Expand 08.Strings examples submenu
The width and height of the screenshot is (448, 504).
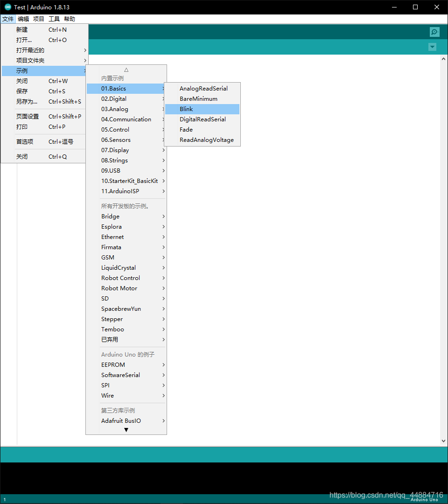point(126,161)
